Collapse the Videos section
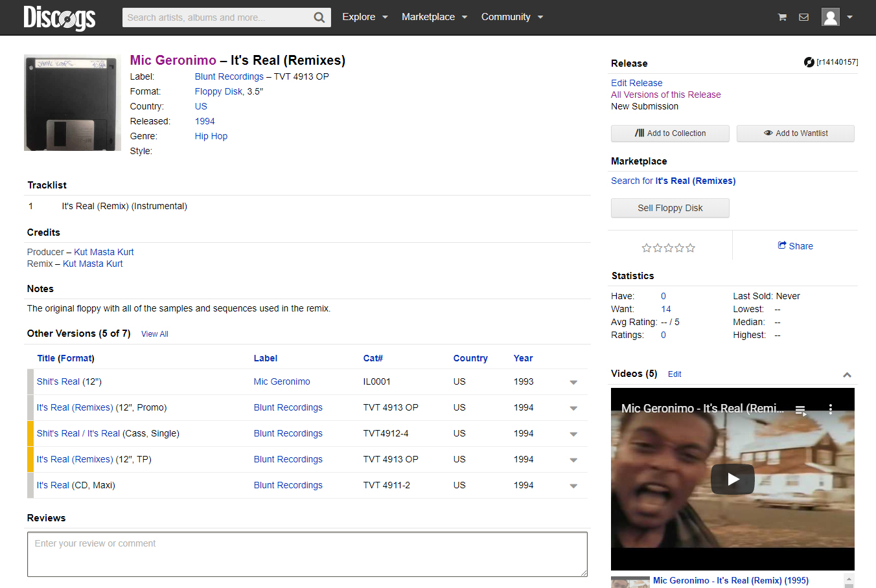 (x=847, y=375)
